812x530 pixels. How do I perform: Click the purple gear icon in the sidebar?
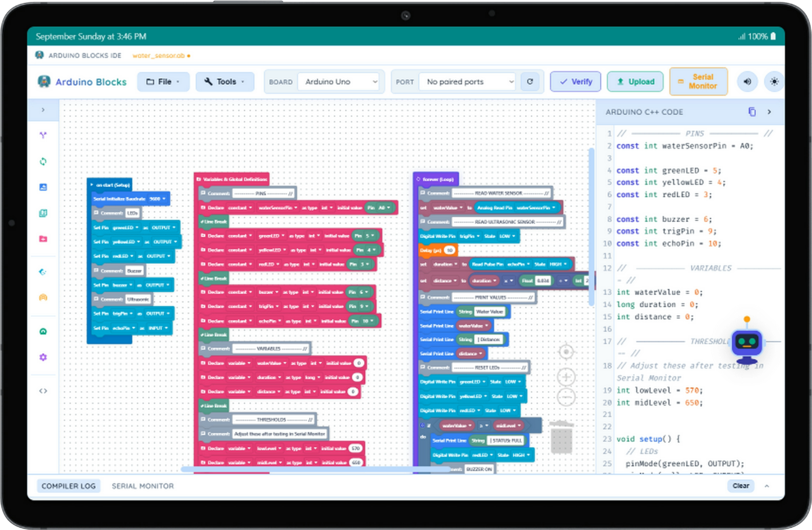click(x=43, y=357)
